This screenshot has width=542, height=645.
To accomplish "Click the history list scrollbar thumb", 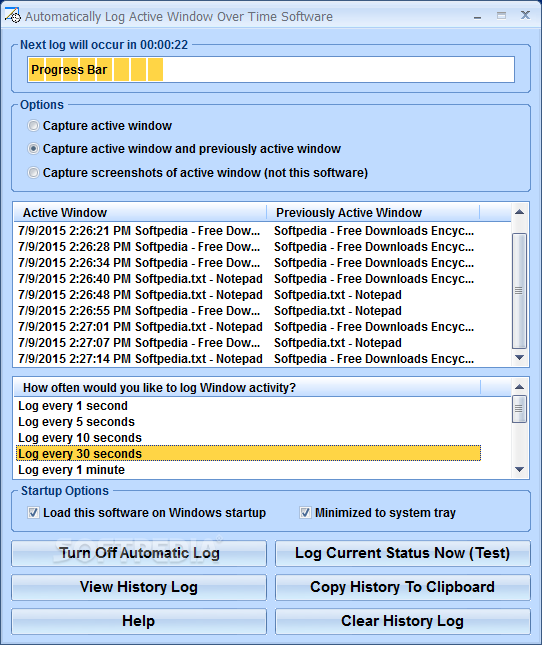I will [x=519, y=291].
